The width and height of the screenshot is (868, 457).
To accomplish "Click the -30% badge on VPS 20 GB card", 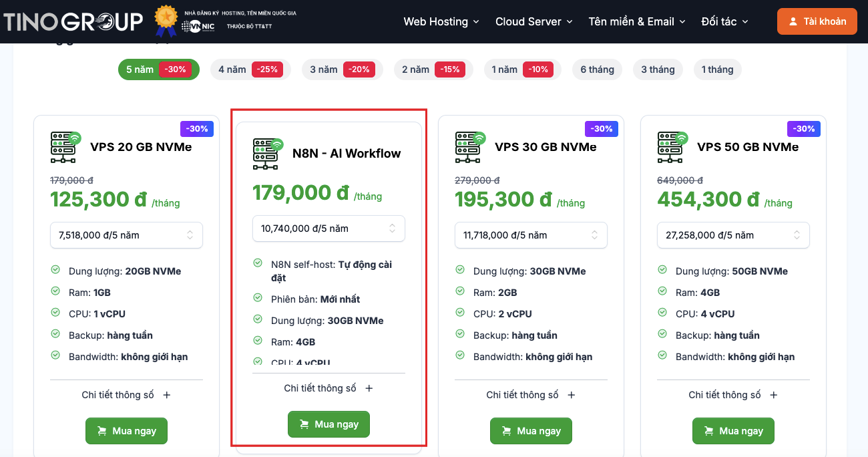I will [197, 129].
